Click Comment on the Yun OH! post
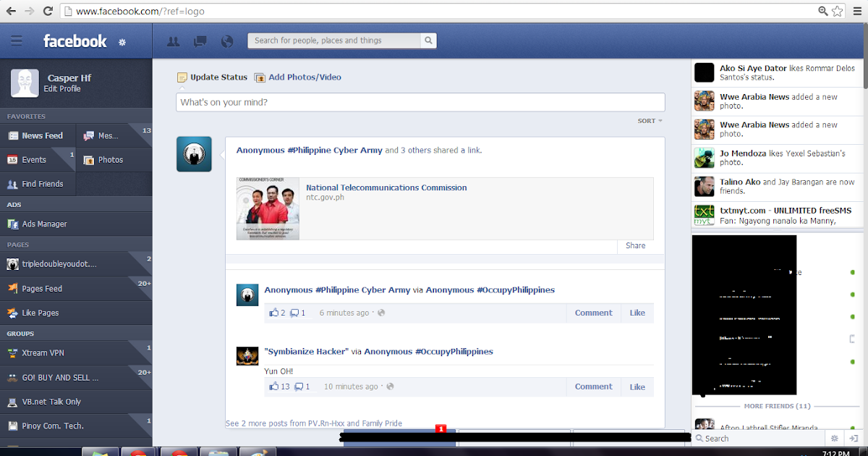868x456 pixels. (594, 387)
